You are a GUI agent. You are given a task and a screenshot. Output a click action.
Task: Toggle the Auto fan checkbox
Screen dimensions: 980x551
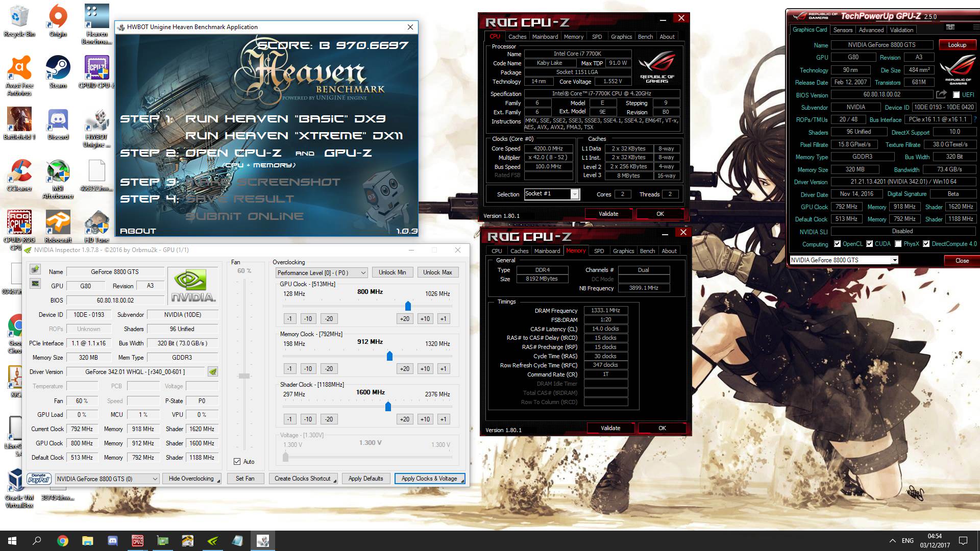(237, 462)
